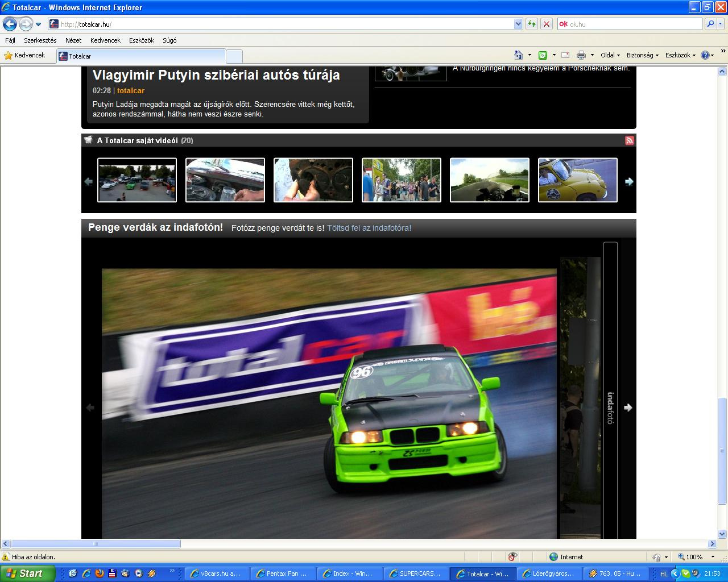Open the Eszközök dropdown in the command bar
Screen dimensions: 728x582
tap(680, 55)
